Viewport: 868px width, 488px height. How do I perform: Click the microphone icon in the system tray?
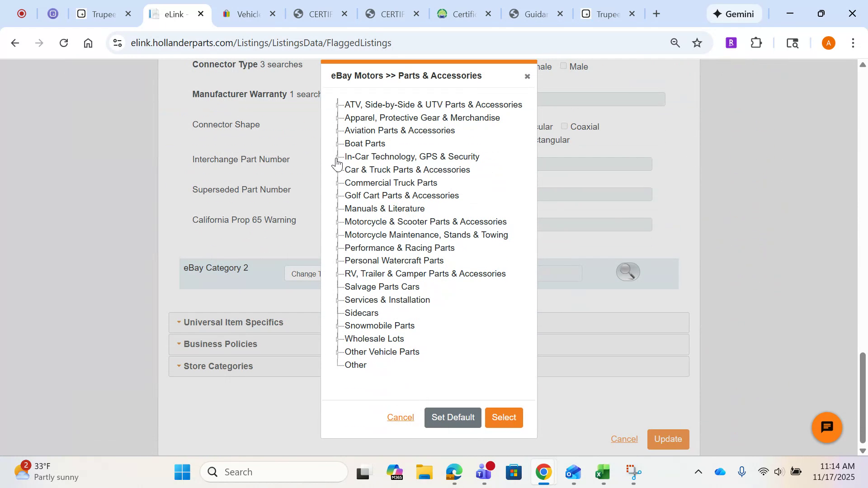742,471
